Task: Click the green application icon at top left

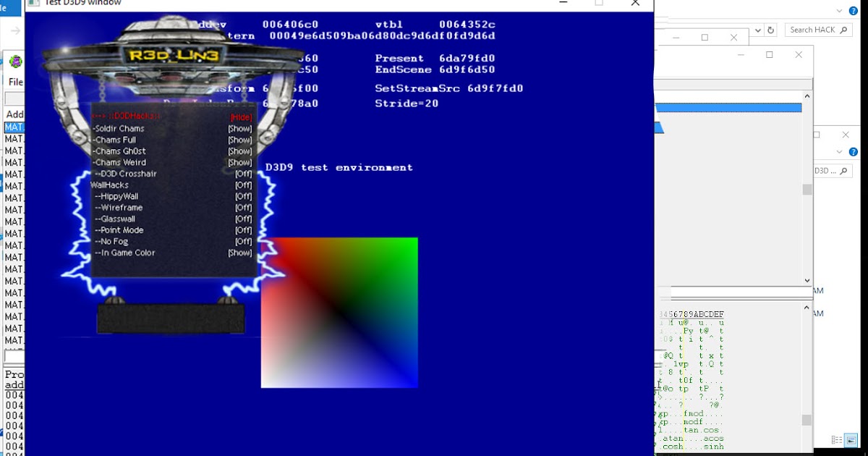Action: [x=16, y=62]
